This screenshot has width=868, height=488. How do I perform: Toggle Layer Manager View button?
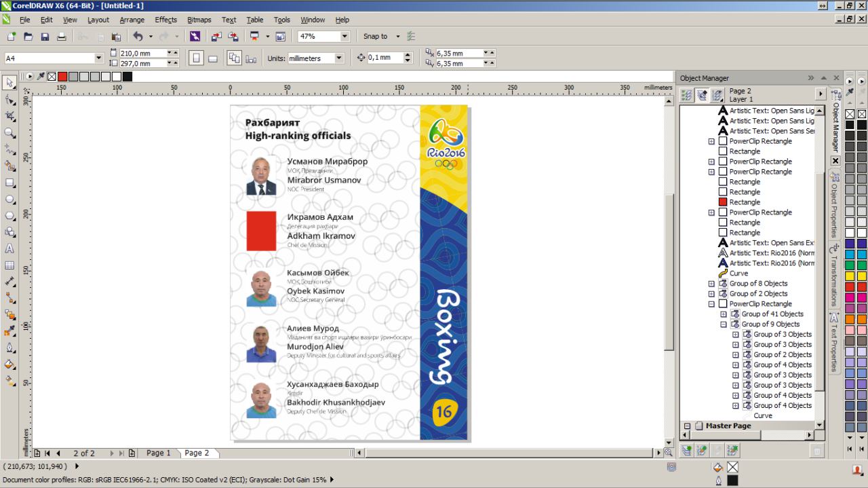click(717, 95)
